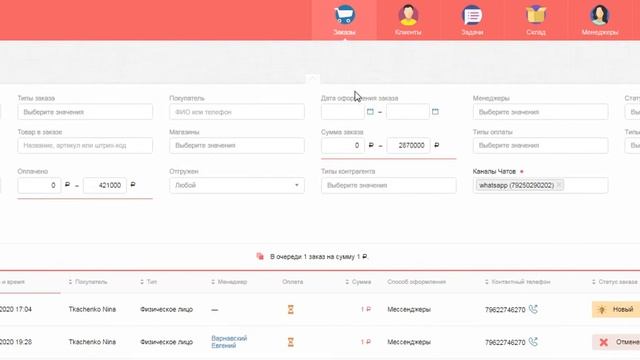The width and height of the screenshot is (640, 360).
Task: Select Tkachenko Nina in 17:04 order row
Action: click(92, 309)
